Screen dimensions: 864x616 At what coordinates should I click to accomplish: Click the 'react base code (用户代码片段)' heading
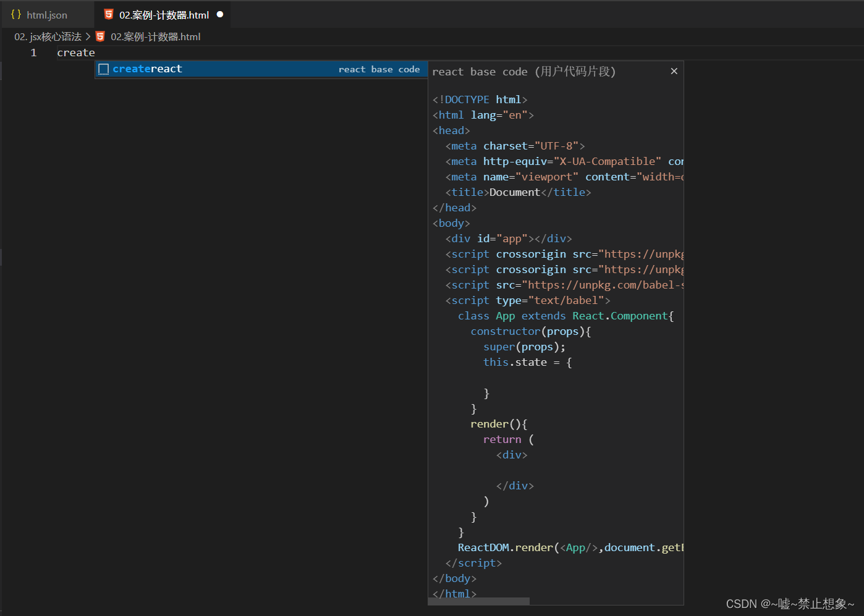(x=523, y=72)
